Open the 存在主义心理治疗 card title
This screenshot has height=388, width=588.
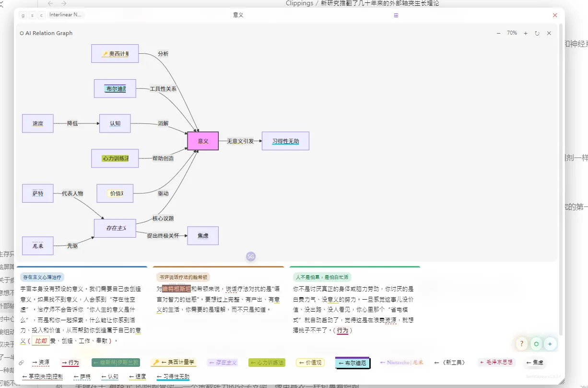(x=42, y=277)
